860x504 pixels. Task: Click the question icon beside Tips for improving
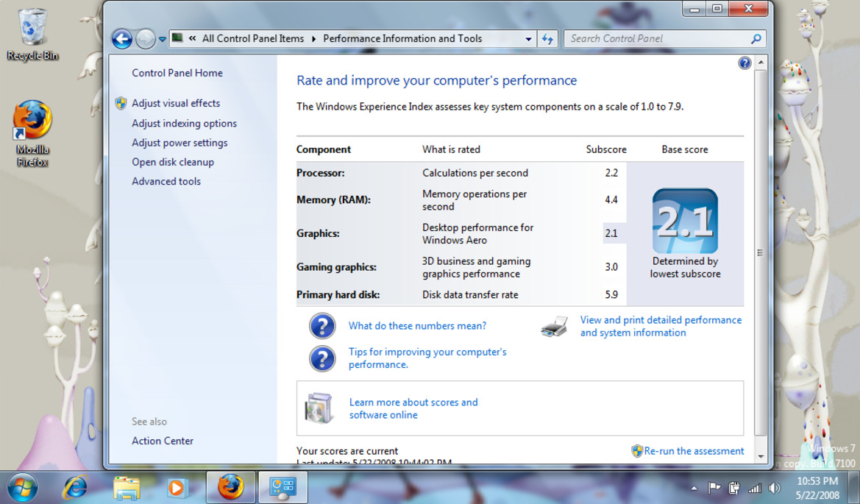tap(322, 358)
